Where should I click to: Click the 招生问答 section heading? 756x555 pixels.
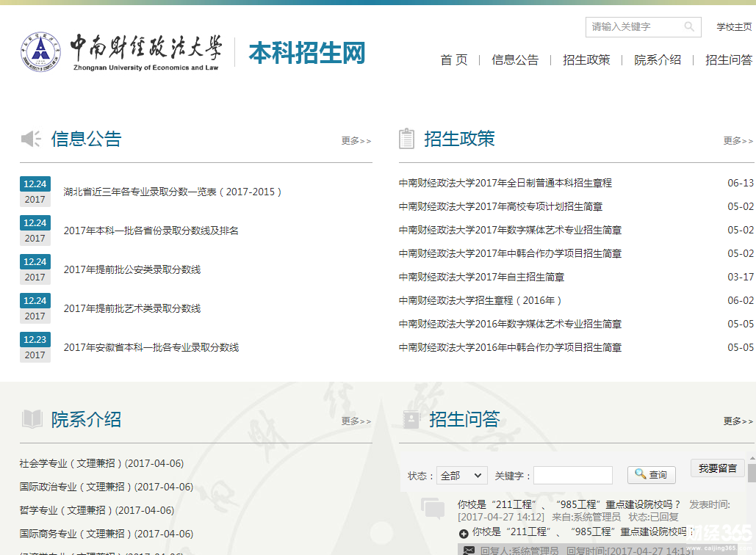tap(464, 419)
